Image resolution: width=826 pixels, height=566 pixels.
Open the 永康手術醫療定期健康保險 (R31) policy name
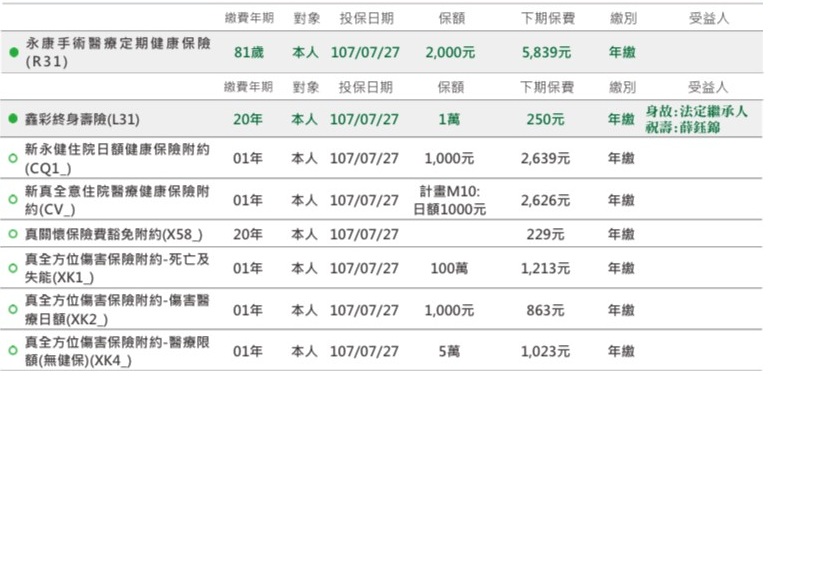click(117, 52)
